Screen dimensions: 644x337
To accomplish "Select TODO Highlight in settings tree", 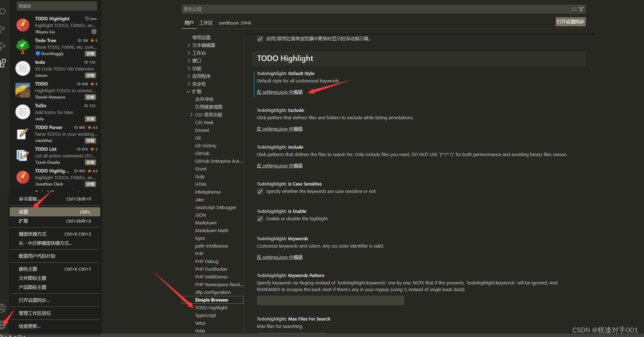I will click(211, 308).
